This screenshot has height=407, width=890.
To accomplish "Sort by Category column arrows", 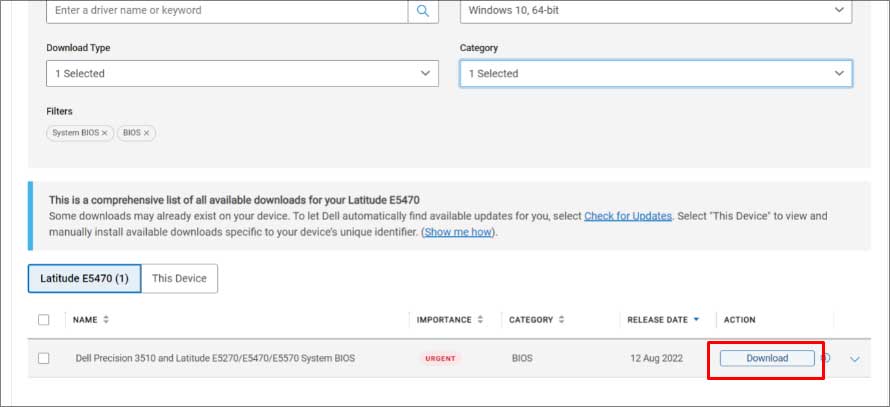I will (x=561, y=320).
